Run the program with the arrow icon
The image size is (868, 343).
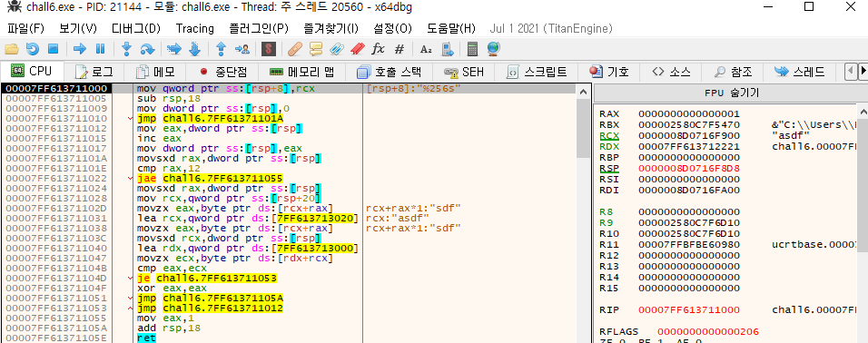[80, 49]
